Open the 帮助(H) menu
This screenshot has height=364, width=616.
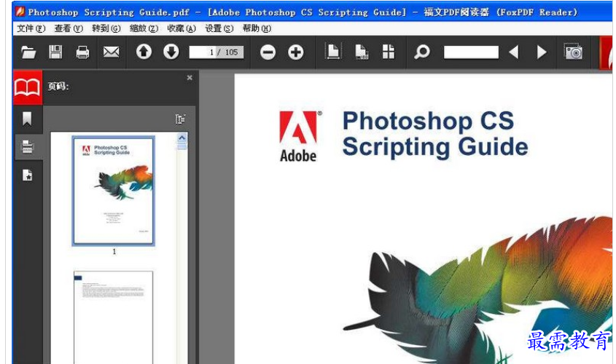pos(257,28)
